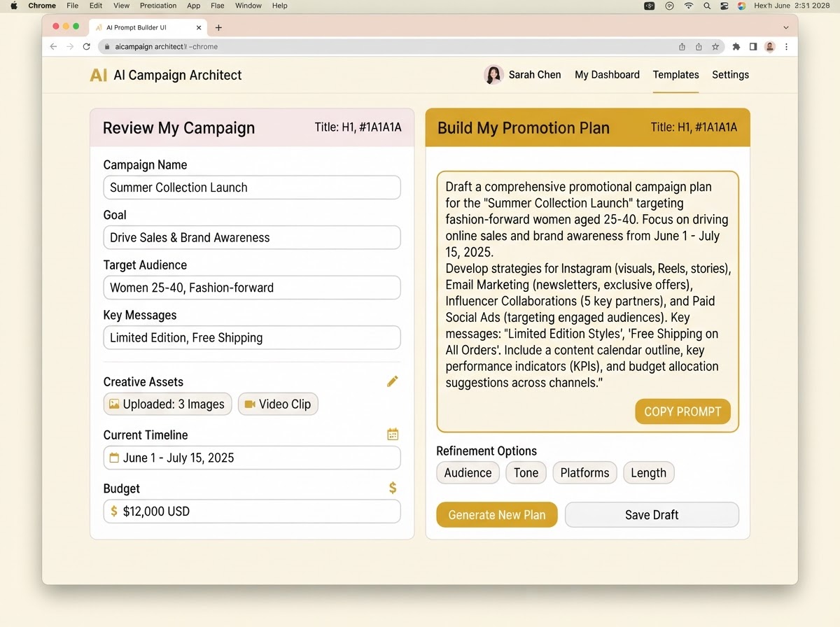The height and width of the screenshot is (627, 840).
Task: Click the Review My Campaign heading
Action: 179,128
